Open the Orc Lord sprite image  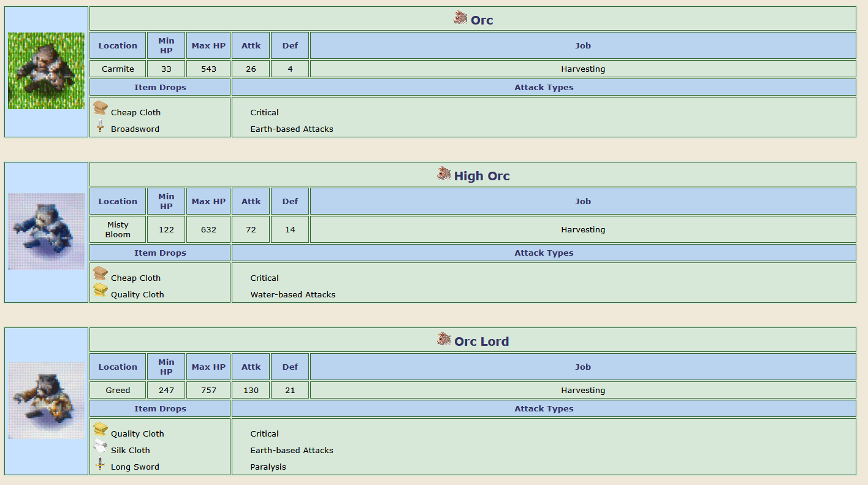click(x=47, y=401)
